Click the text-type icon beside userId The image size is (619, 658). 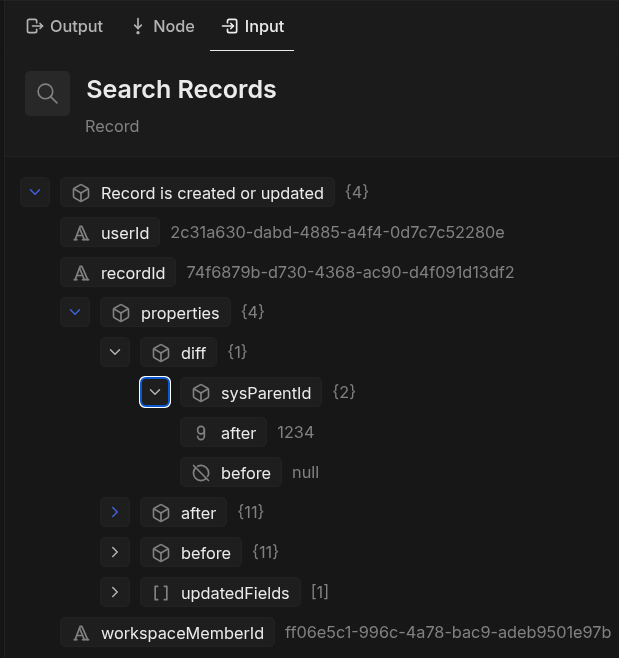click(x=82, y=233)
